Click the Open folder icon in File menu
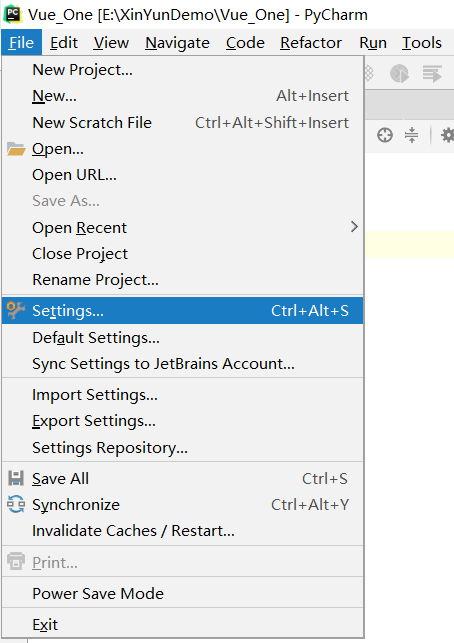The width and height of the screenshot is (454, 643). pos(16,149)
